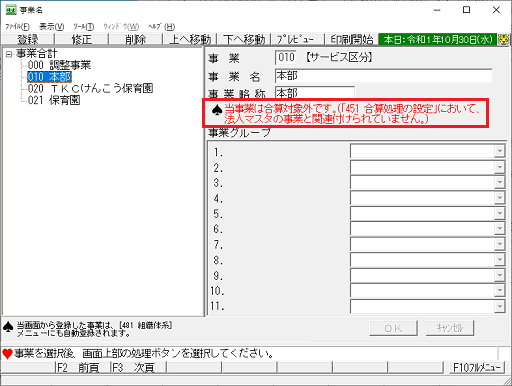Viewport: 512px width, 386px height.
Task: Click the application icon in the title bar
Action: click(11, 10)
